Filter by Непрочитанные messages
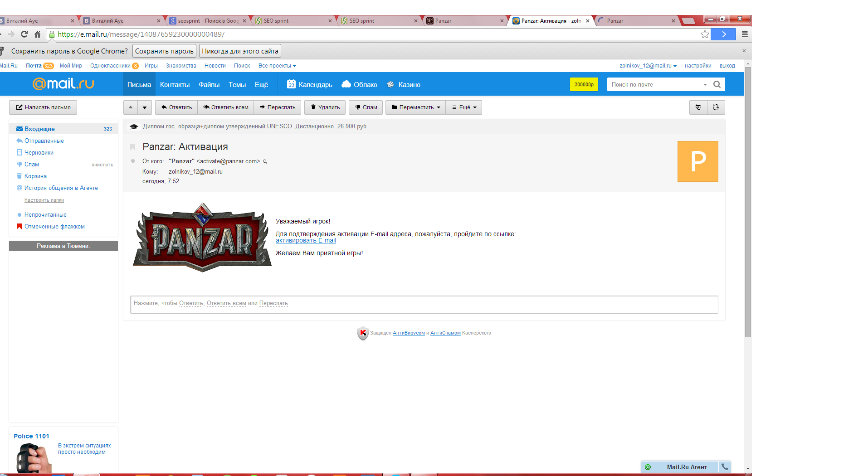This screenshot has width=868, height=476. point(45,214)
